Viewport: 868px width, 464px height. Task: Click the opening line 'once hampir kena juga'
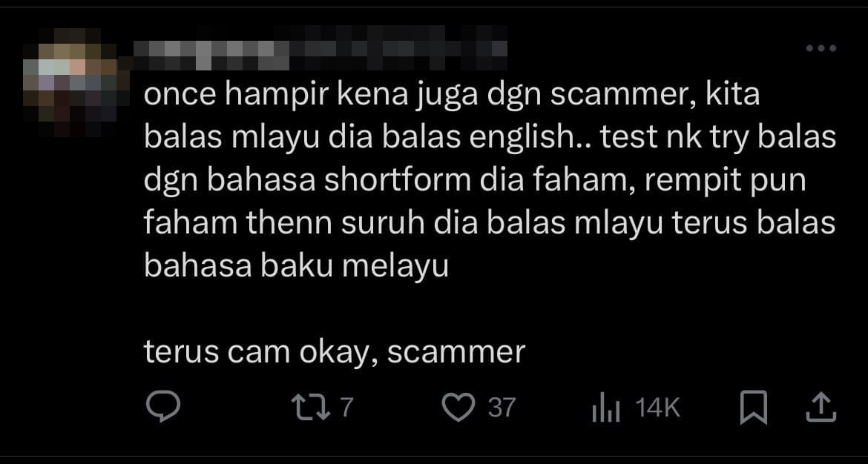[x=311, y=95]
